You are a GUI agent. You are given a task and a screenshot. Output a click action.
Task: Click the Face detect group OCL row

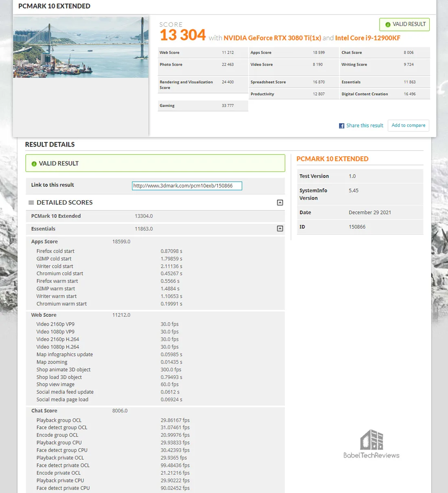[x=155, y=428]
